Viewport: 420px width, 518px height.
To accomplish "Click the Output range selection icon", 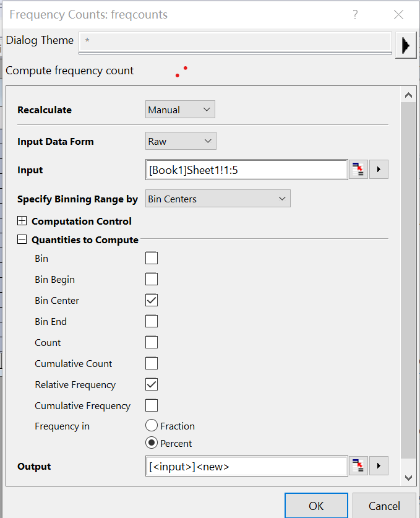I will coord(358,466).
